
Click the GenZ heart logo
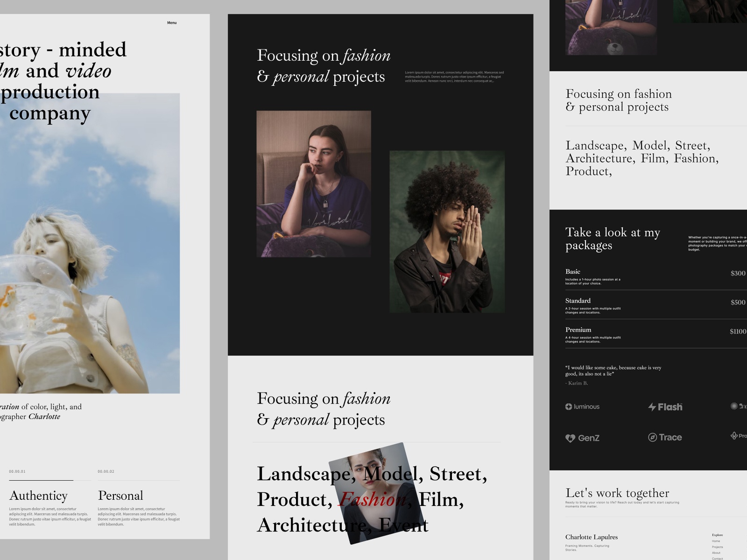(582, 438)
